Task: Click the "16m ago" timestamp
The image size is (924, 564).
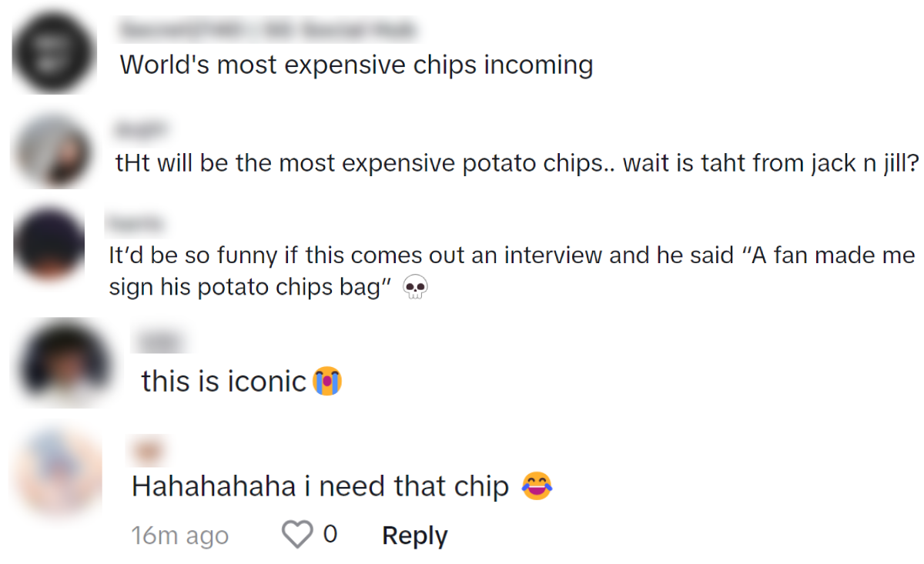Action: pos(179,536)
